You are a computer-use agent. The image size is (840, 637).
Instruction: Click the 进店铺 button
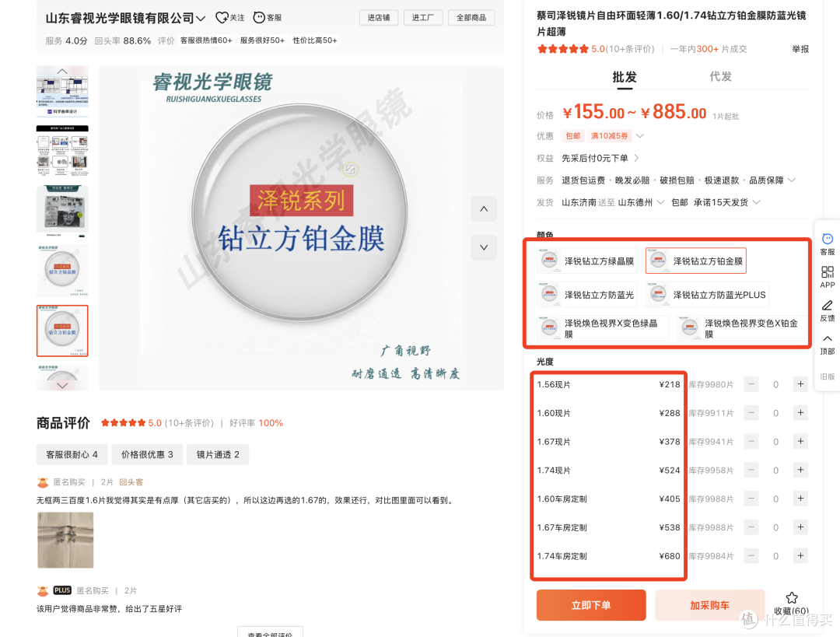[x=379, y=18]
